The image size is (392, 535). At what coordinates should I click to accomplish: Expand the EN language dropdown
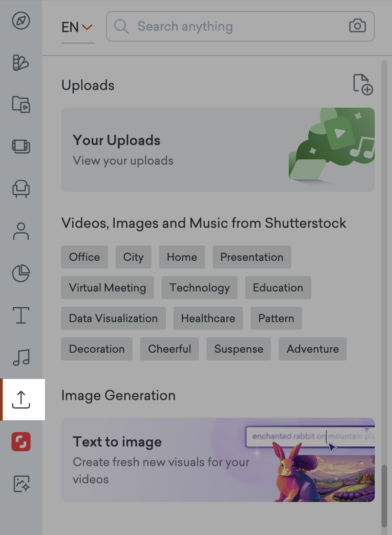click(x=77, y=27)
